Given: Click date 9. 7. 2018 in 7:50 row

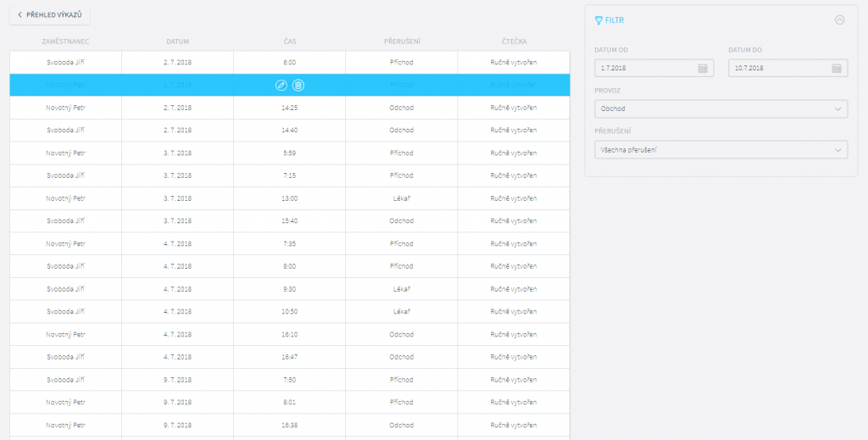Looking at the screenshot, I should point(178,380).
